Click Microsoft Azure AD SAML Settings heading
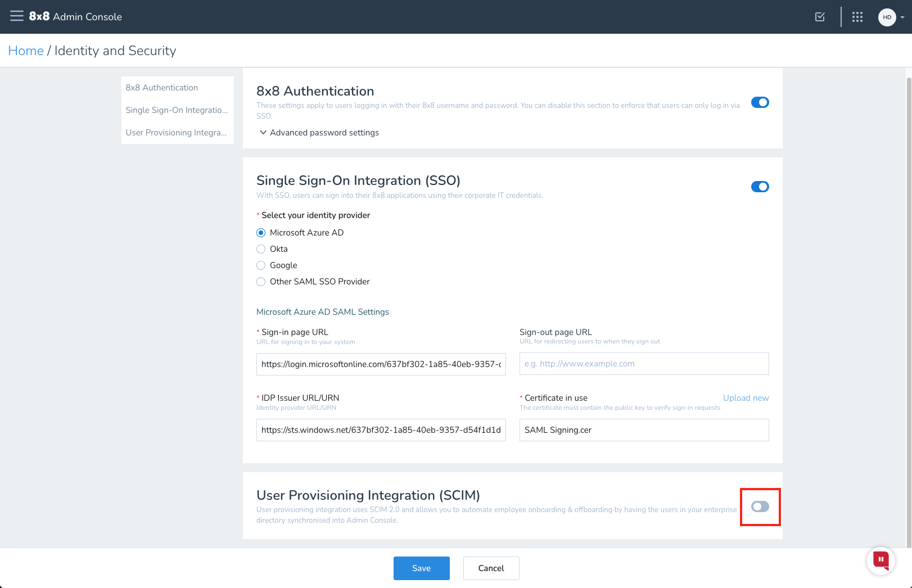Image resolution: width=912 pixels, height=588 pixels. 323,312
